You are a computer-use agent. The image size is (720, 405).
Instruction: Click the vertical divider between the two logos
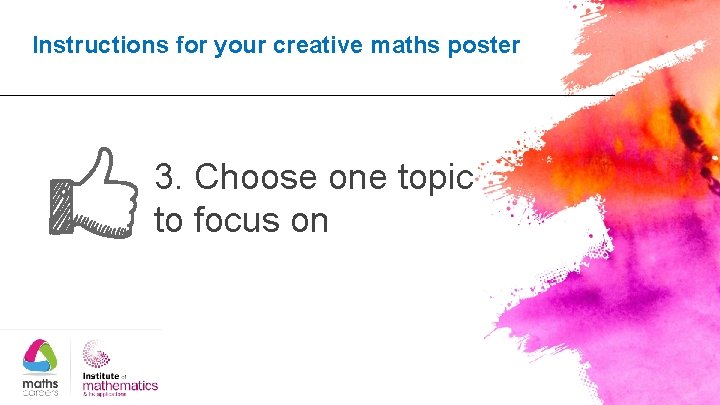(x=70, y=367)
